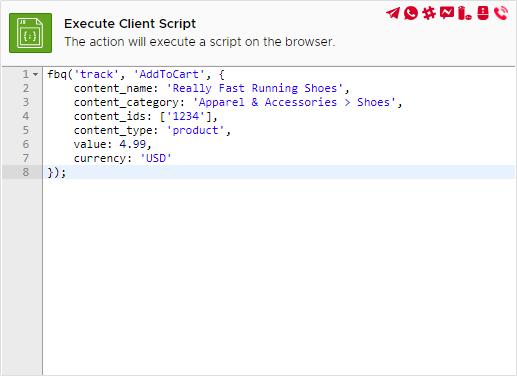Select line number 2 in the gutter
This screenshot has height=376, width=517.
(26, 88)
